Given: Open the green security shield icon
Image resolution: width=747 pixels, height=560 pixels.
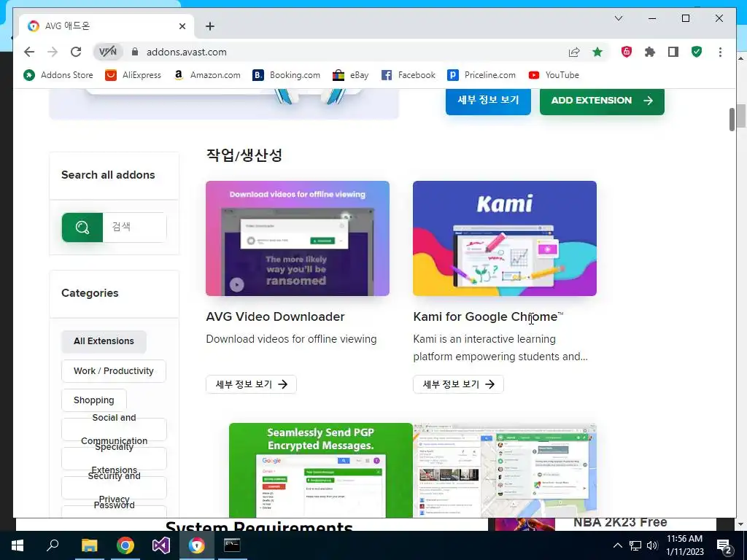Looking at the screenshot, I should [x=697, y=52].
